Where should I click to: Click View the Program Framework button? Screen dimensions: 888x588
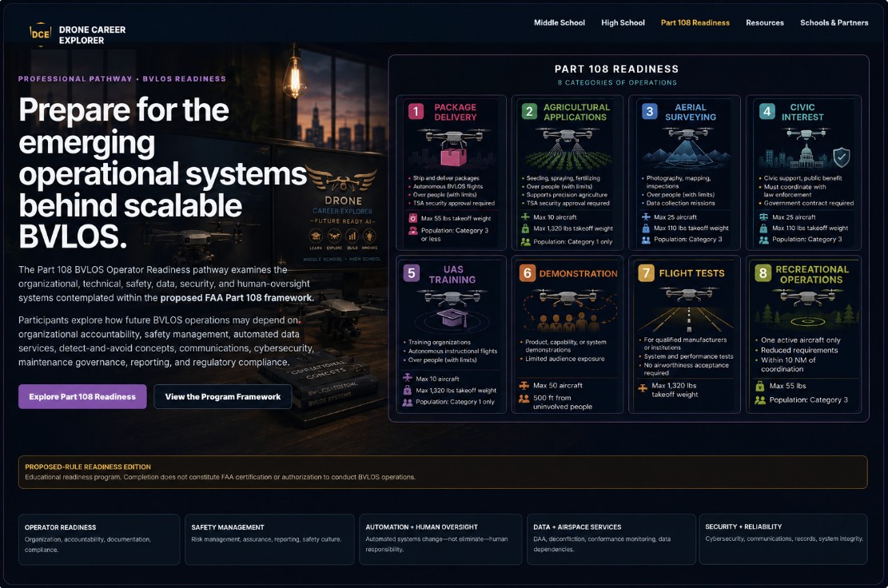click(222, 397)
